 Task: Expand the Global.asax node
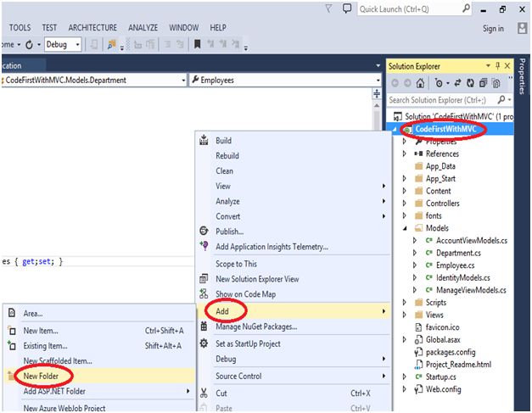[405, 339]
